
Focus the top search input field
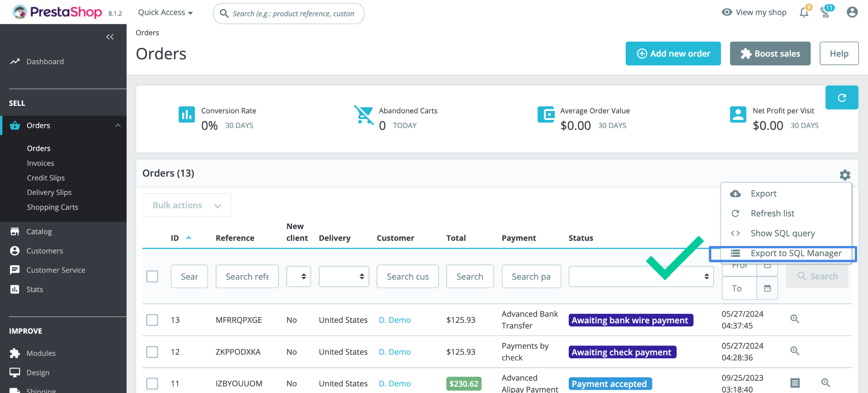[x=294, y=14]
